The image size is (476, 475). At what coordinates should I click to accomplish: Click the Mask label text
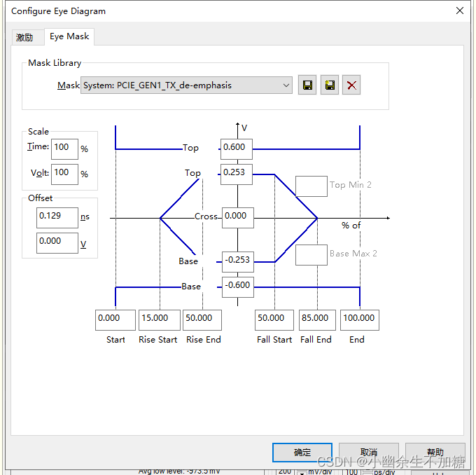pyautogui.click(x=69, y=85)
